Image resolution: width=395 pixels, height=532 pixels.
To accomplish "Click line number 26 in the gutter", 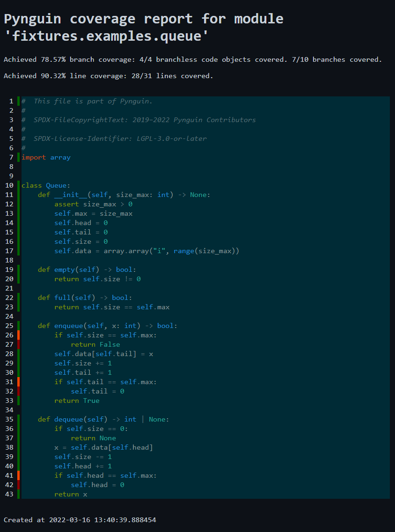I will [x=9, y=335].
